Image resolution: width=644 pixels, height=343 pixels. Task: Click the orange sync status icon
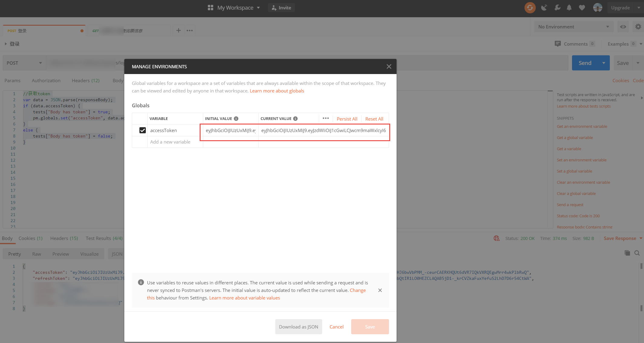coord(530,8)
